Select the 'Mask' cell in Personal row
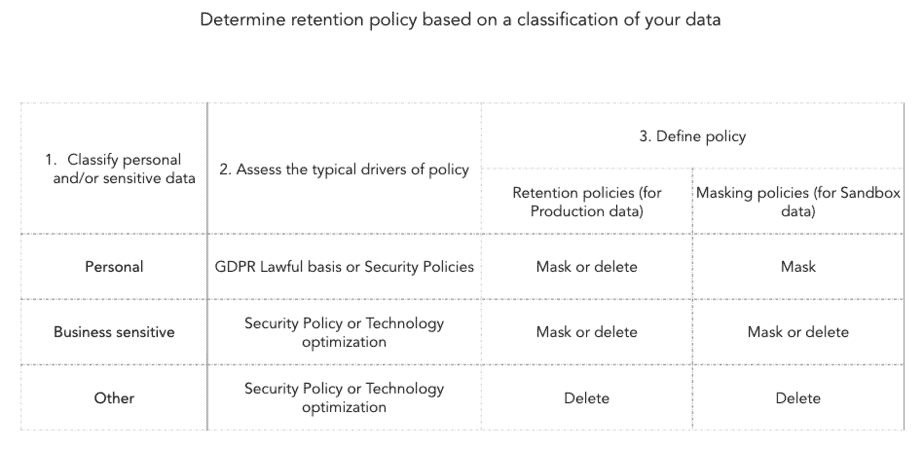 tap(798, 267)
